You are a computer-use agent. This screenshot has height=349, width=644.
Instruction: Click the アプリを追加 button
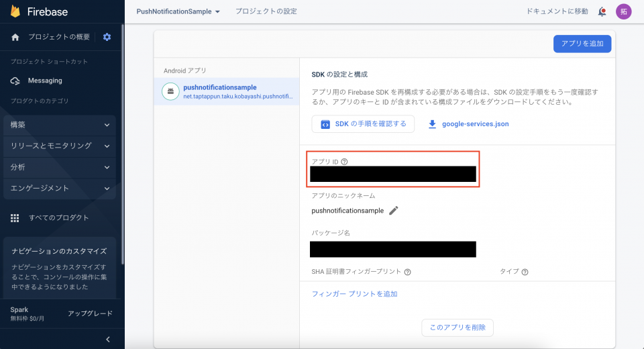pos(582,44)
